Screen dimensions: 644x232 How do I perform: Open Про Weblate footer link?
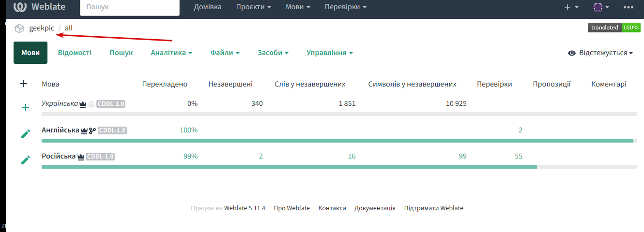[291, 208]
